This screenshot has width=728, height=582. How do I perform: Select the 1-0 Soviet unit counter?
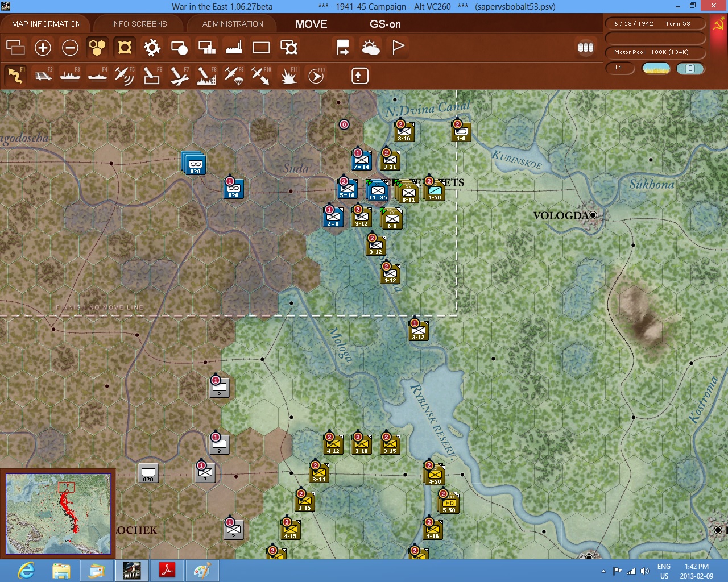461,132
